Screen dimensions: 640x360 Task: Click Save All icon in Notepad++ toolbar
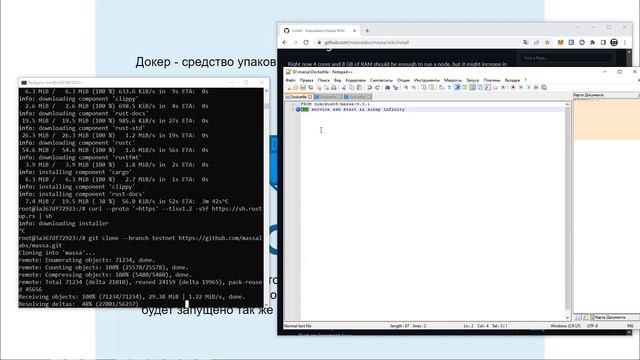pos(310,87)
